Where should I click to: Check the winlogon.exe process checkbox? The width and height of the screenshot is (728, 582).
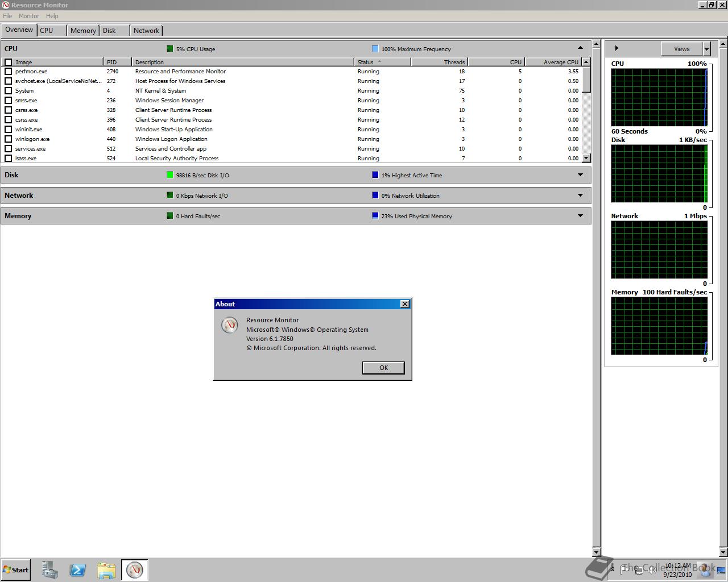(x=8, y=139)
